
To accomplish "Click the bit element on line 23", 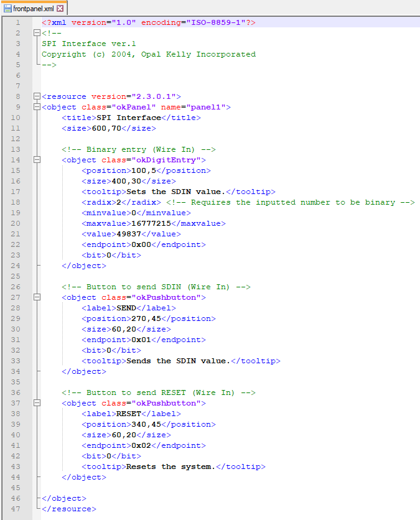I will tap(111, 256).
